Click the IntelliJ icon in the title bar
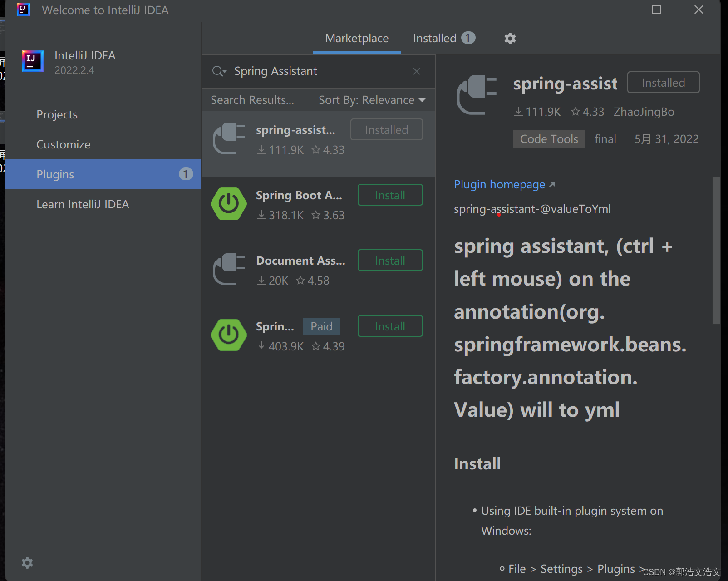The width and height of the screenshot is (728, 581). (x=23, y=10)
